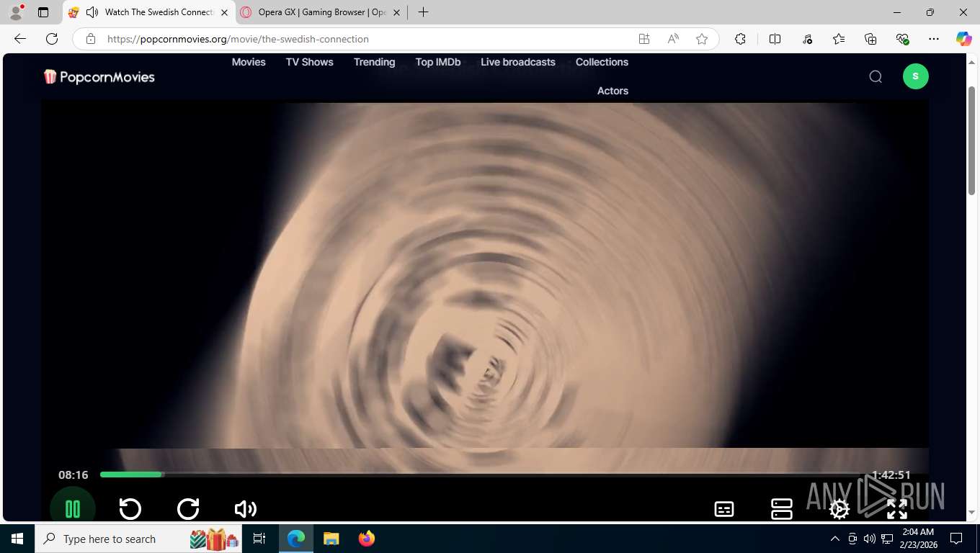980x553 pixels.
Task: Refresh the current page
Action: tap(52, 39)
